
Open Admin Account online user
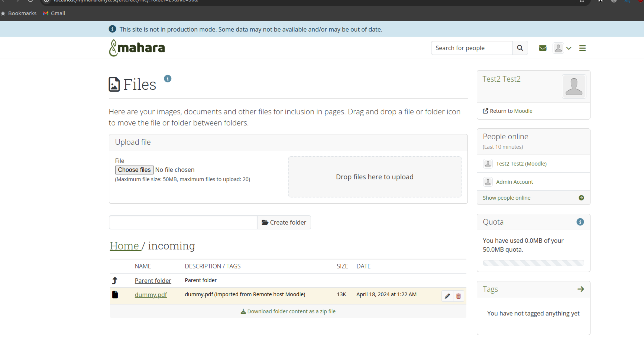514,182
